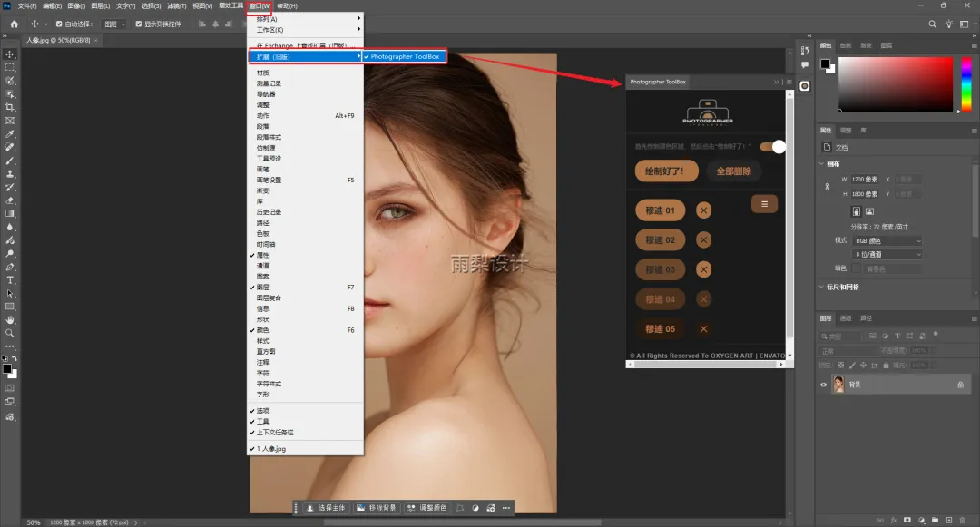This screenshot has width=980, height=527.
Task: Switch to the 色板 tab
Action: [846, 45]
